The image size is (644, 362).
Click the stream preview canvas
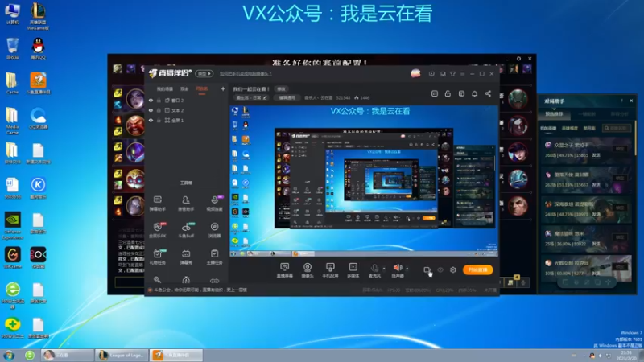(x=364, y=180)
